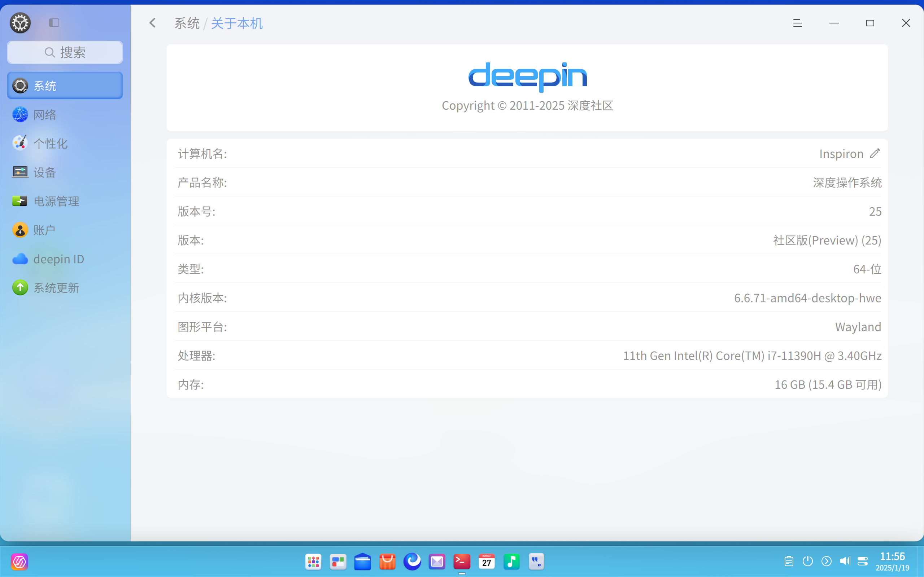Open the clipboard manager from the system tray
This screenshot has width=924, height=577.
tap(788, 561)
